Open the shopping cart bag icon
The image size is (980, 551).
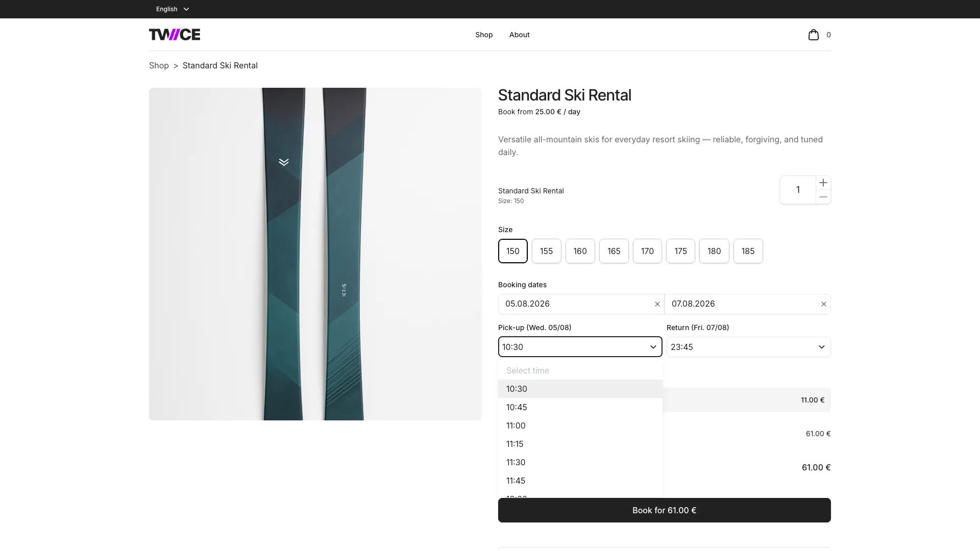(x=813, y=35)
